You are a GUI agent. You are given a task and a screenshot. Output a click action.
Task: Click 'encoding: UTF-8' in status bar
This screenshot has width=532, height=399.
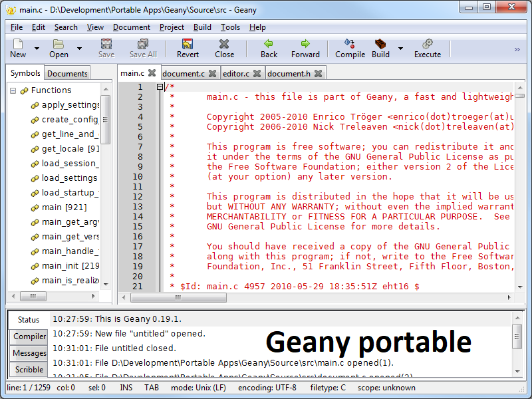267,388
